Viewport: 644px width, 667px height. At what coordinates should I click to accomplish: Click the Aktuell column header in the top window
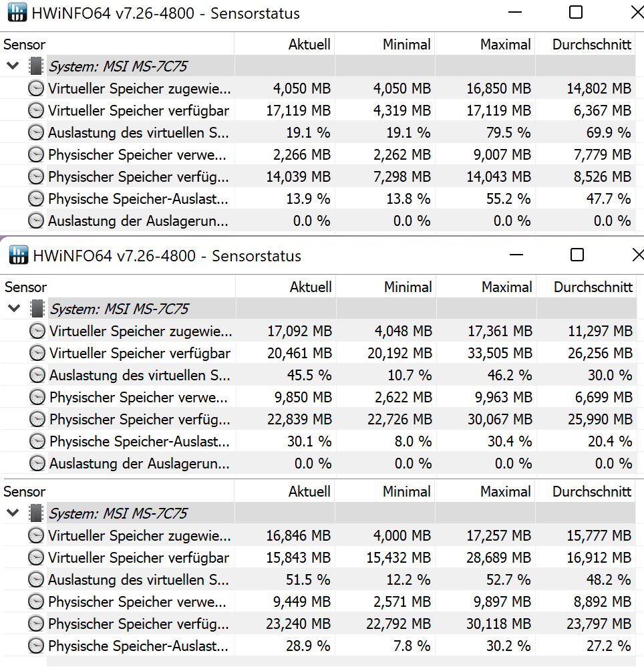(309, 45)
